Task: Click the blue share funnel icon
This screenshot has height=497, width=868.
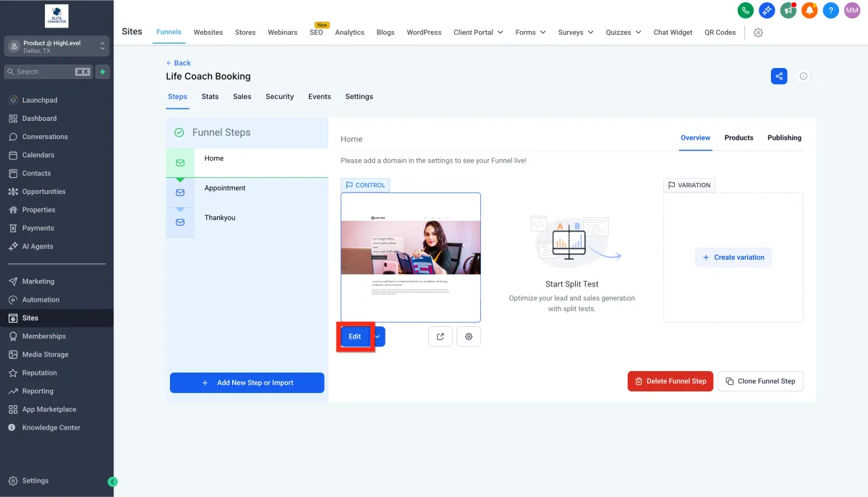Action: (779, 76)
